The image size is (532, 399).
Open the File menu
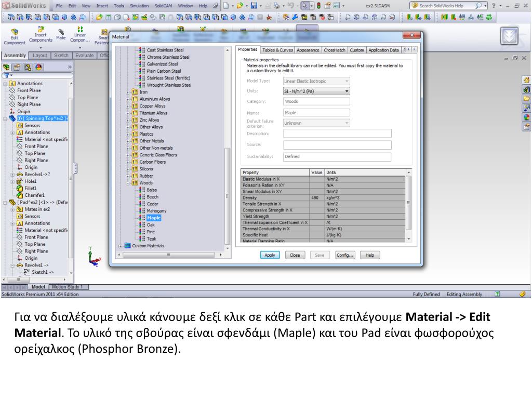pos(59,6)
